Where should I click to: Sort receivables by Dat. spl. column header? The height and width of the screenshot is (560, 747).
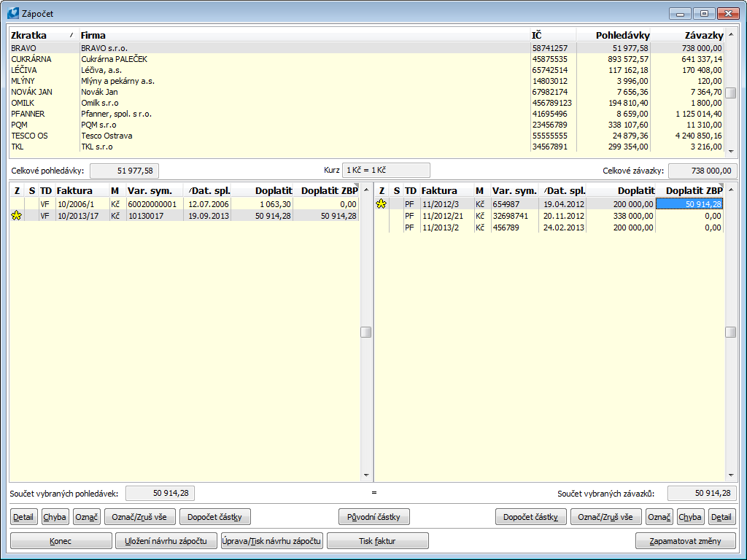(208, 191)
